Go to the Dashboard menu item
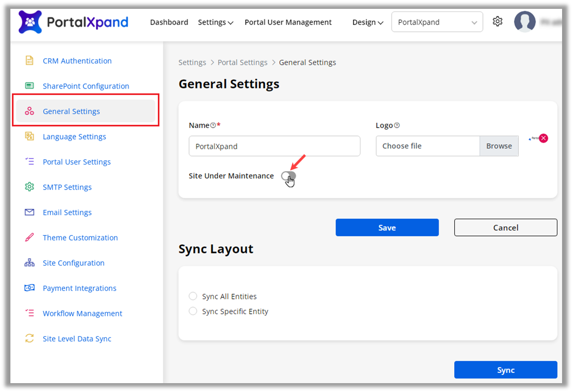 click(x=169, y=22)
